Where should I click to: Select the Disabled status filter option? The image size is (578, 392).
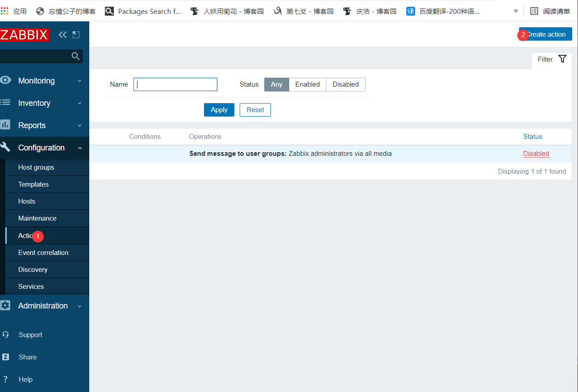pyautogui.click(x=345, y=84)
